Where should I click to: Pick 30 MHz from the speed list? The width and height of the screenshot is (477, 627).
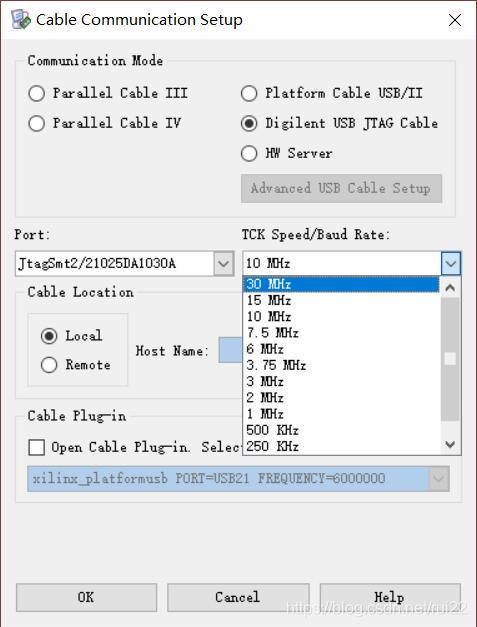[x=341, y=284]
